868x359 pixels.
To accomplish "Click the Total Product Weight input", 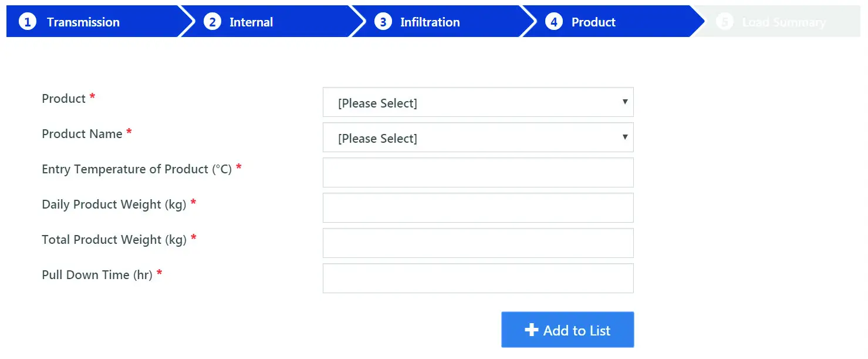I will (478, 243).
